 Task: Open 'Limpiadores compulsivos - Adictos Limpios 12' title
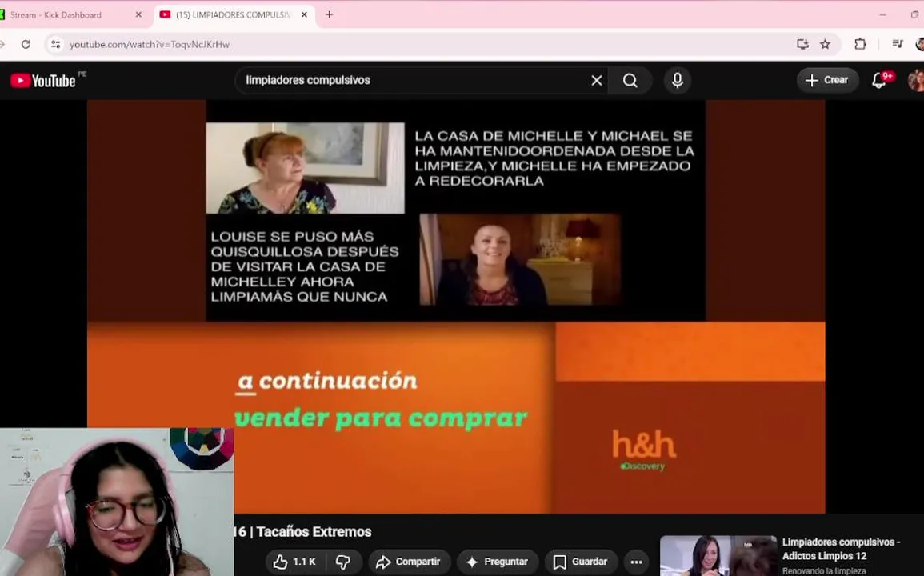[x=841, y=549]
